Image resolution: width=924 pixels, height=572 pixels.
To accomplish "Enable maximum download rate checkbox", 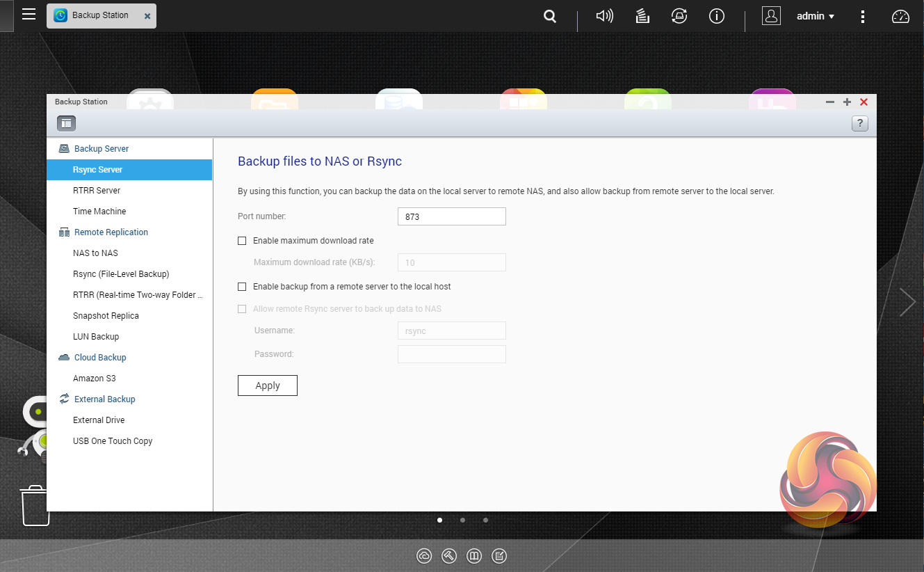I will click(242, 241).
